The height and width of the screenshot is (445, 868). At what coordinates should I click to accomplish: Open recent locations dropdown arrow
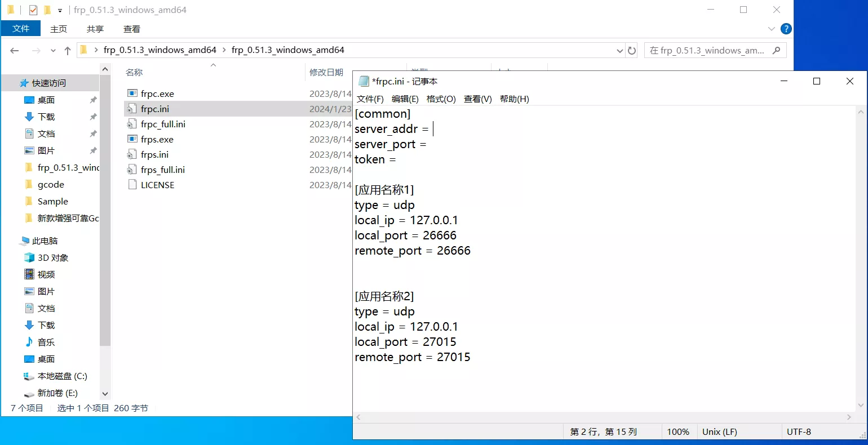point(53,50)
